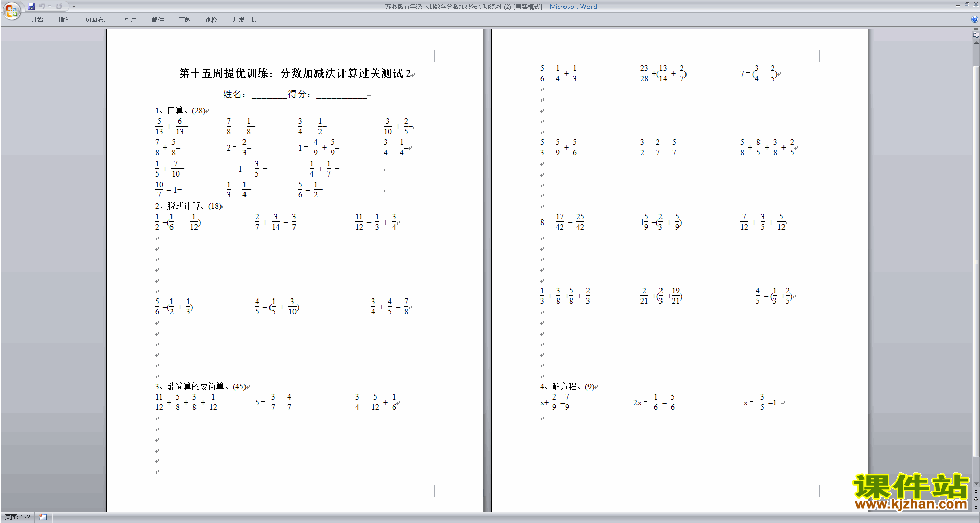Viewport: 980px width, 523px height.
Task: Click the heading 2、脱式计算。(18)
Action: tap(189, 206)
